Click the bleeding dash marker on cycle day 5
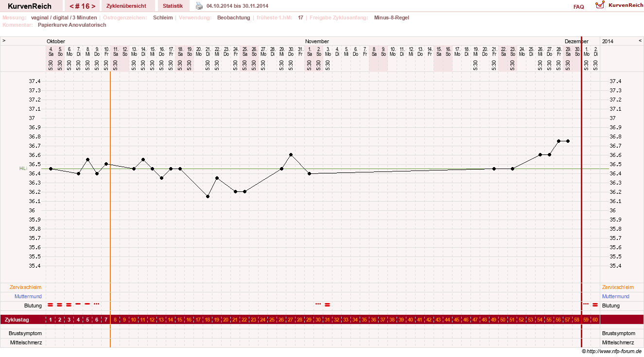 (87, 304)
